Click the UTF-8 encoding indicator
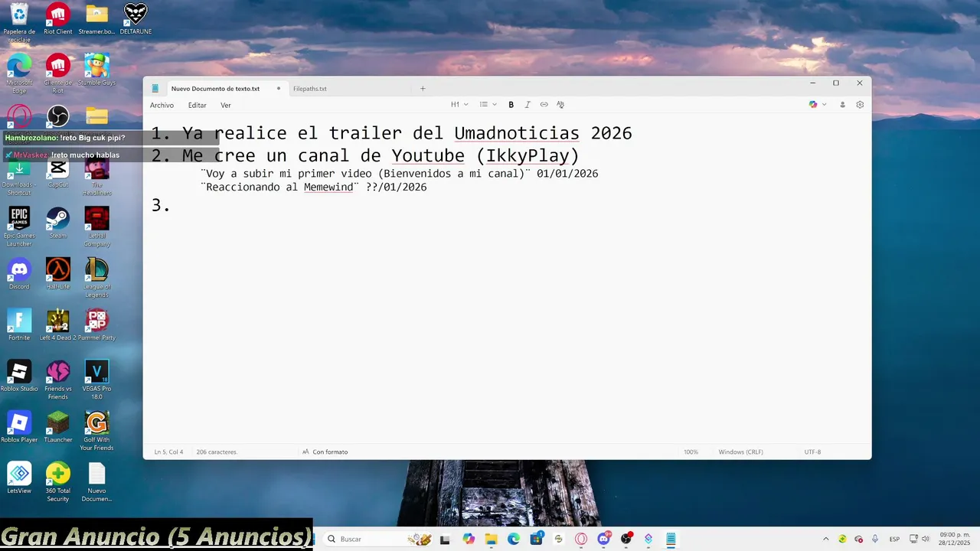Viewport: 980px width, 551px height. [812, 452]
